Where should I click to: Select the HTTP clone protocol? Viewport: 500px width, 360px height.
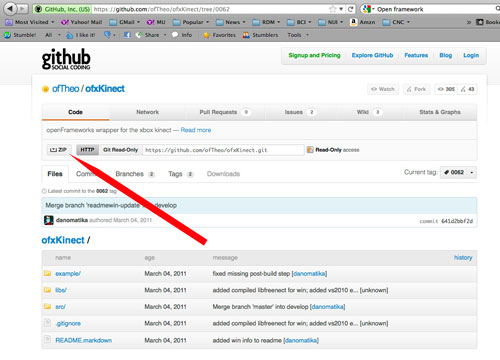[x=87, y=150]
